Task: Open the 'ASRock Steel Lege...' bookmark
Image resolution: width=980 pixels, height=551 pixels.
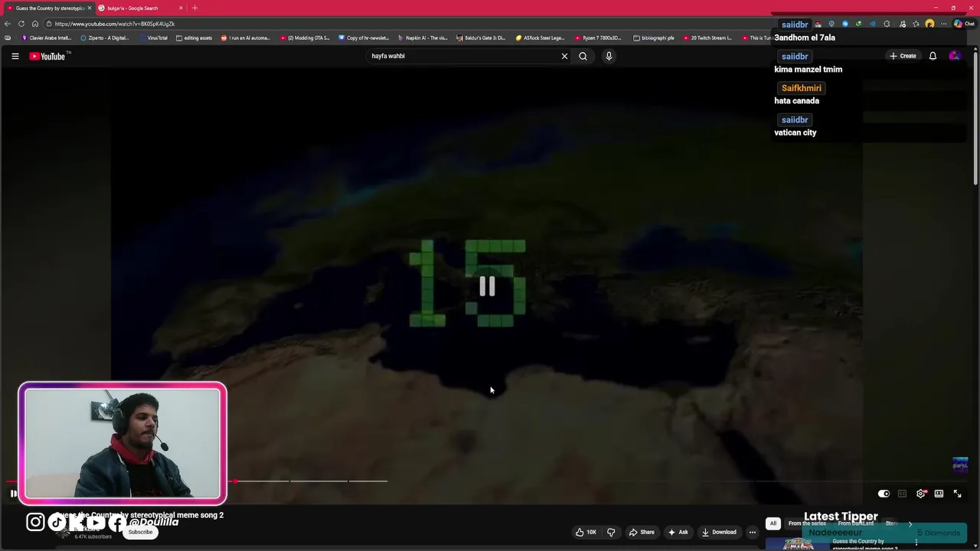Action: [541, 37]
